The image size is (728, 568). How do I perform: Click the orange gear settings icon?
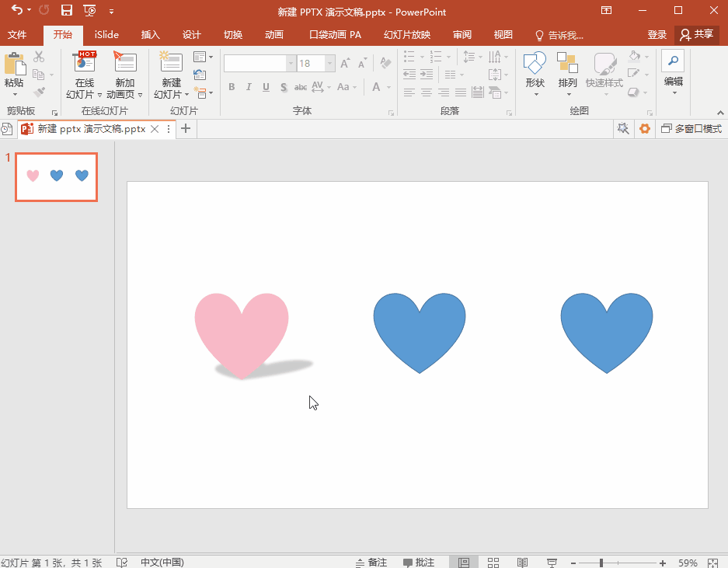point(644,129)
